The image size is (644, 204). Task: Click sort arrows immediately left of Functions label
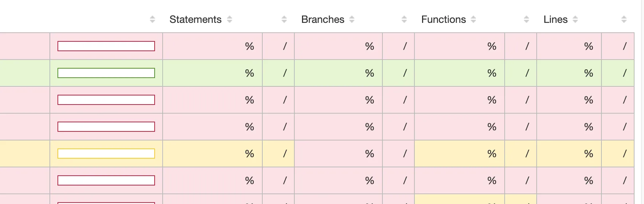(404, 19)
